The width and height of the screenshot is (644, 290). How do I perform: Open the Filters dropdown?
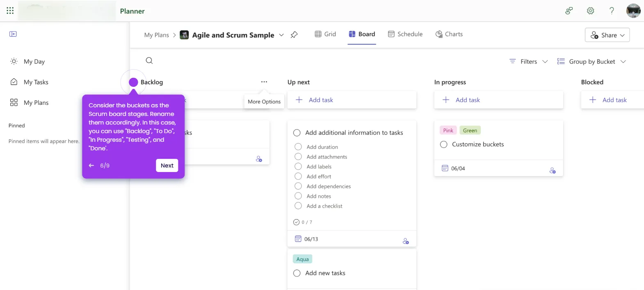[x=528, y=61]
